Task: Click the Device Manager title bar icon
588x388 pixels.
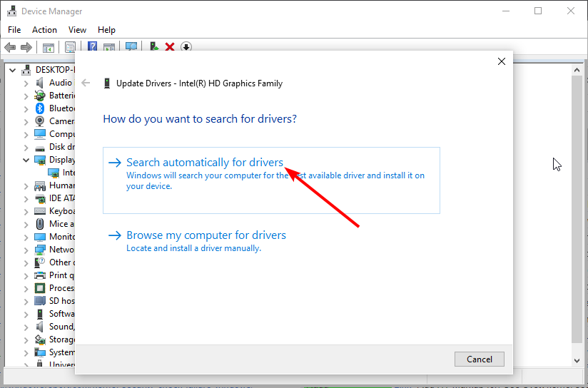Action: click(x=11, y=11)
